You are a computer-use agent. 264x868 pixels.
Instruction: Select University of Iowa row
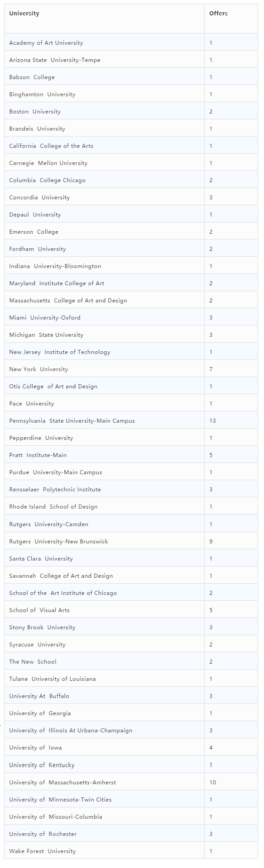[x=131, y=748]
